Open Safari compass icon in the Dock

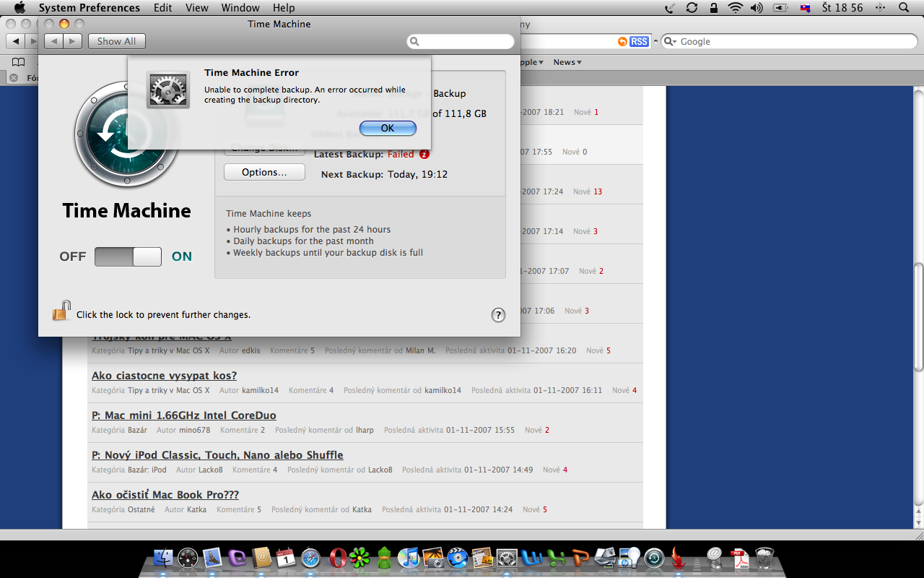coord(310,558)
